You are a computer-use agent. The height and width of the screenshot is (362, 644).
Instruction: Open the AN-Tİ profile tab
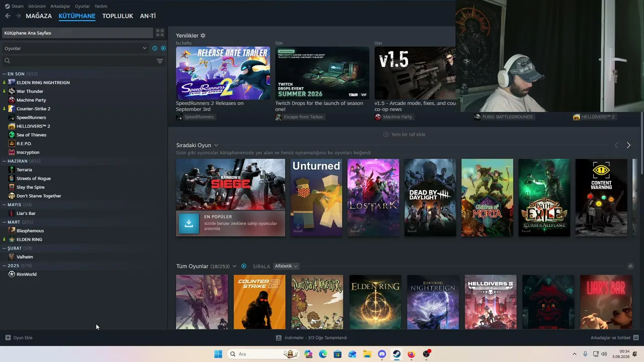(x=148, y=16)
